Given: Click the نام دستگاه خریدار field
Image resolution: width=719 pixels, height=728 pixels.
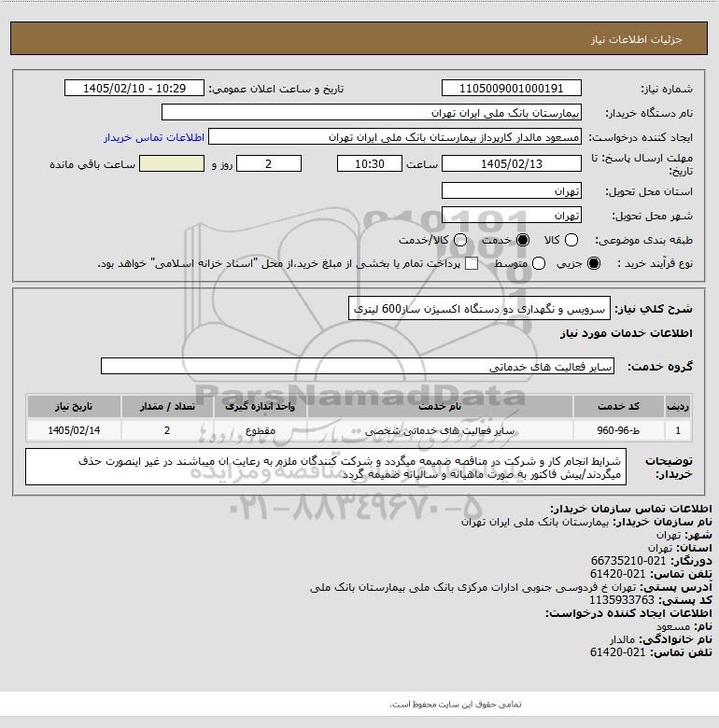Looking at the screenshot, I should [371, 113].
